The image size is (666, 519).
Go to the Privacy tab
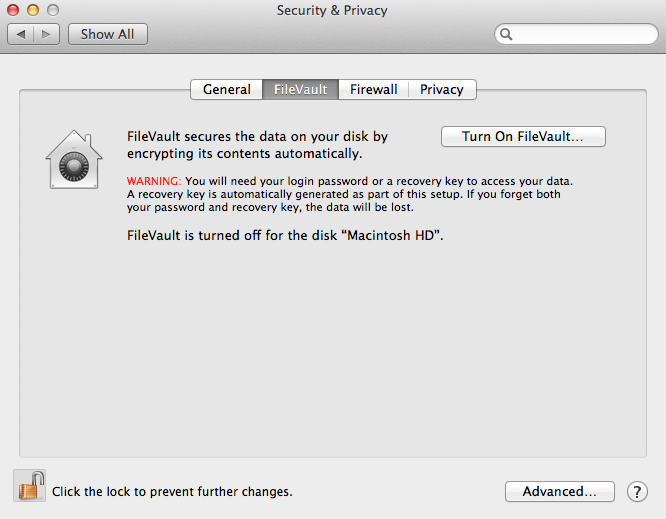click(442, 89)
